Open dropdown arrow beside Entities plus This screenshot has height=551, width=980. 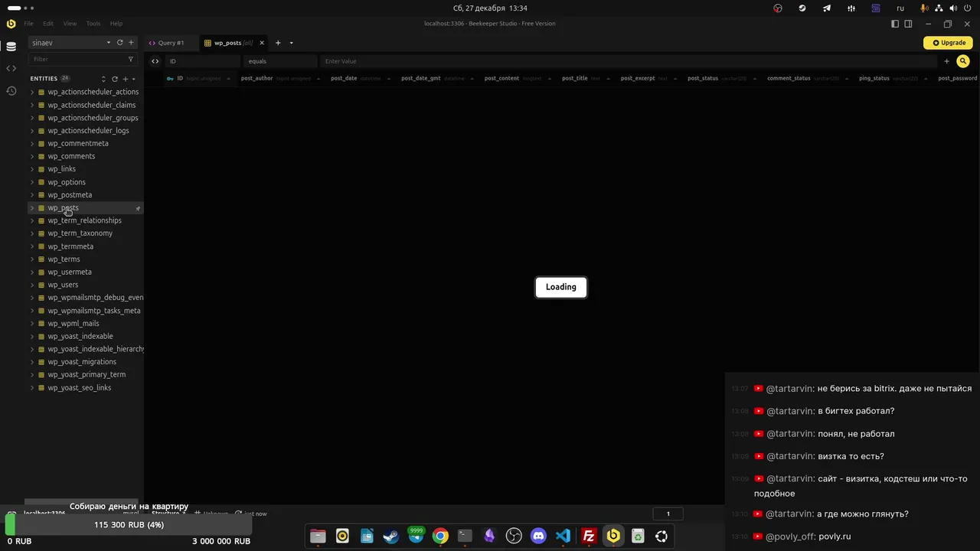[134, 79]
